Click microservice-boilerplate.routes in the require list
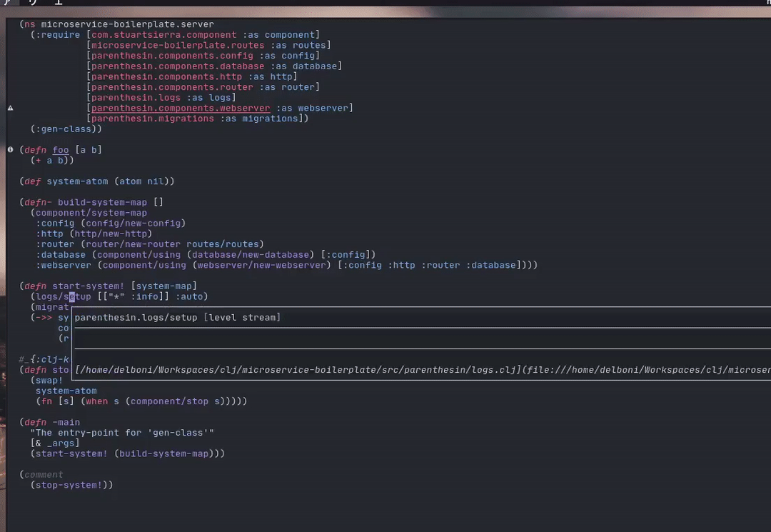Screen dimensions: 771x532 (178, 45)
